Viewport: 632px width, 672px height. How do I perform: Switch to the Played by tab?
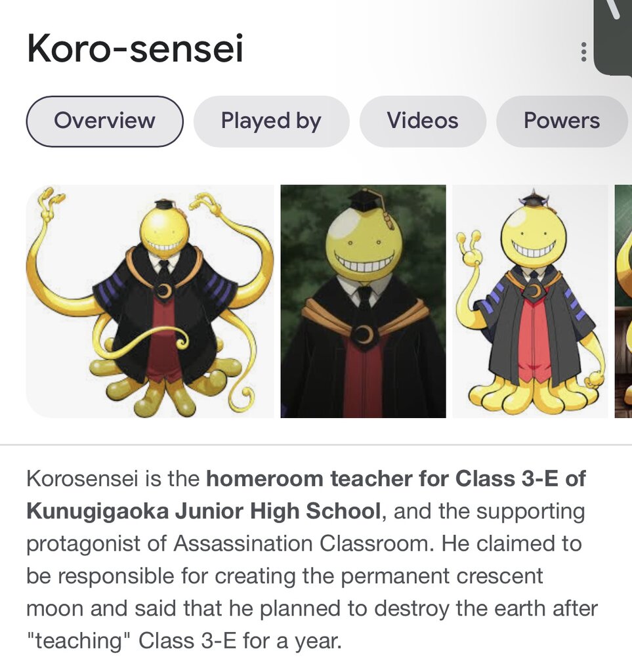(x=271, y=121)
